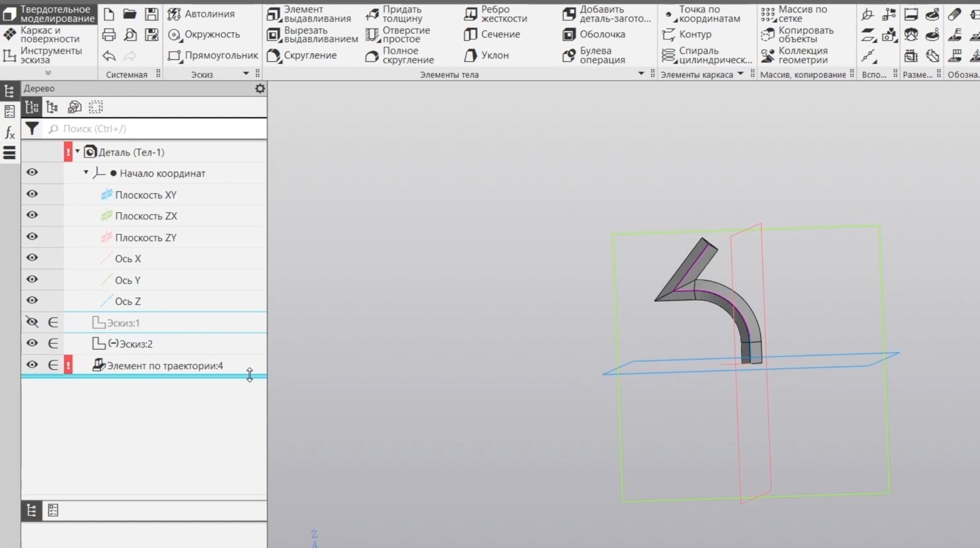
Task: Click the Undo arrow icon
Action: (109, 56)
